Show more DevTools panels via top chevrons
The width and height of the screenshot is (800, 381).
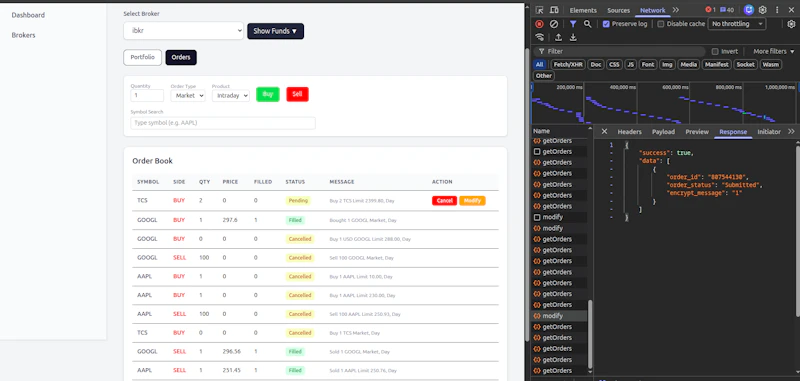pyautogui.click(x=676, y=10)
